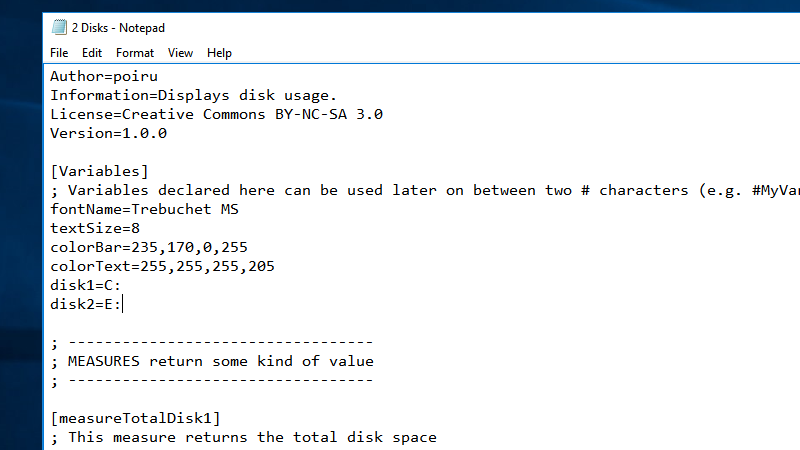This screenshot has width=800, height=450.
Task: Click after Version=1.0.0 text
Action: (167, 134)
